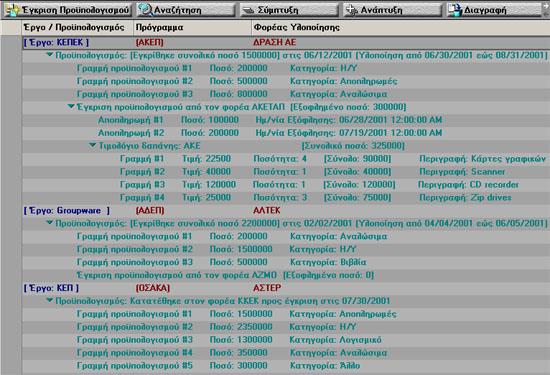Select ΚΕΠ line #1 Αποπληρωμές Ποσό 1500000

coord(286,314)
